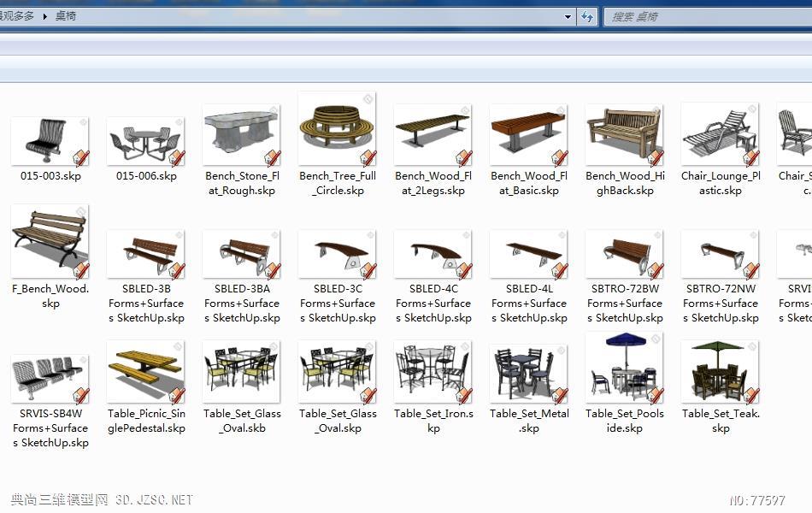Select the SBLED-3BA Forms+Surfaces thumbnail

tap(242, 254)
